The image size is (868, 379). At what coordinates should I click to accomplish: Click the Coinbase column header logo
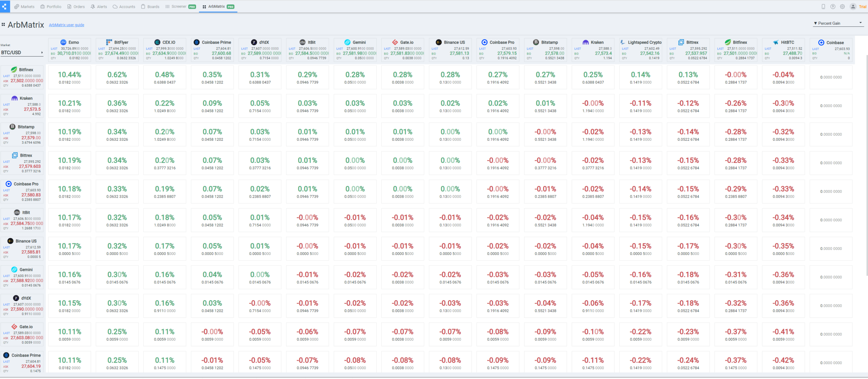click(x=821, y=42)
